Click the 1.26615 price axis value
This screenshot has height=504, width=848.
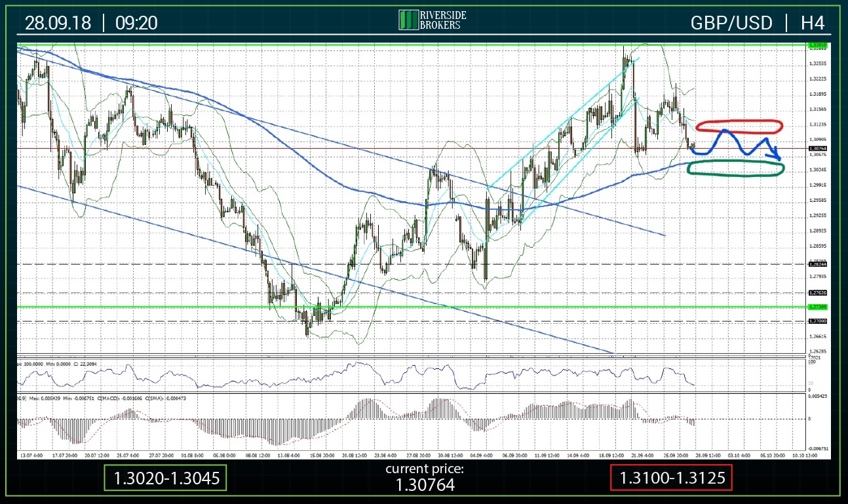(x=818, y=336)
